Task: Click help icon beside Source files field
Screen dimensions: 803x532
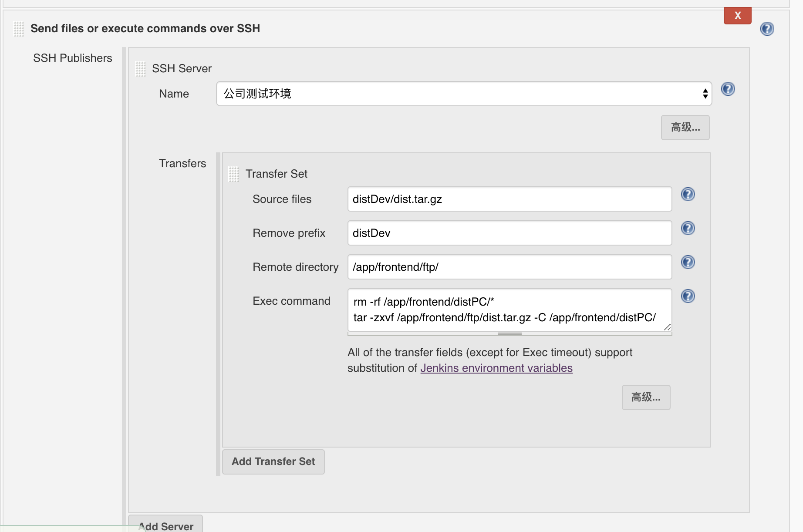Action: [688, 194]
